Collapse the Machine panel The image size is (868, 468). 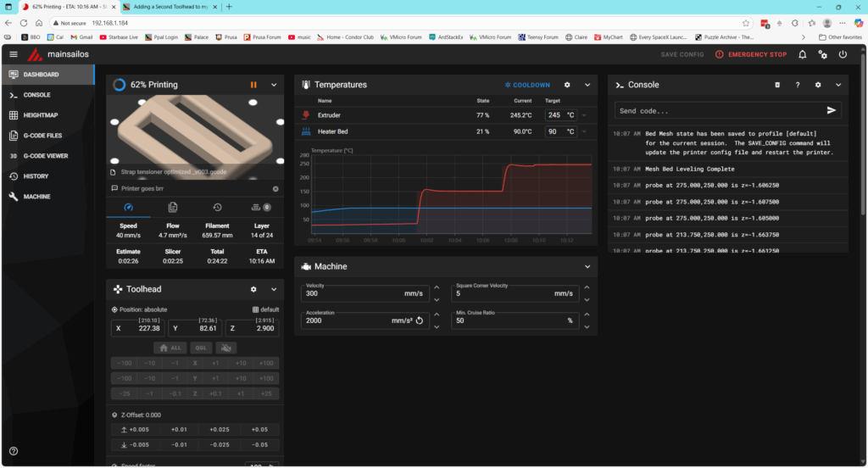pos(587,266)
